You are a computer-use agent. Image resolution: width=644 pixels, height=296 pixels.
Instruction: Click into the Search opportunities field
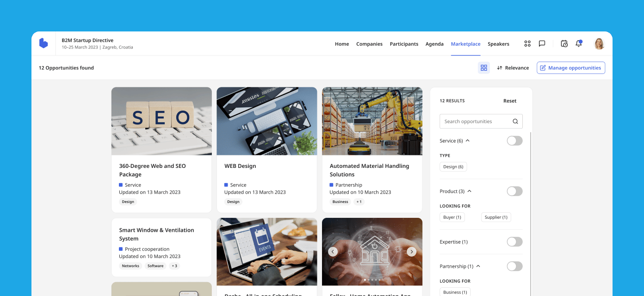coord(481,122)
